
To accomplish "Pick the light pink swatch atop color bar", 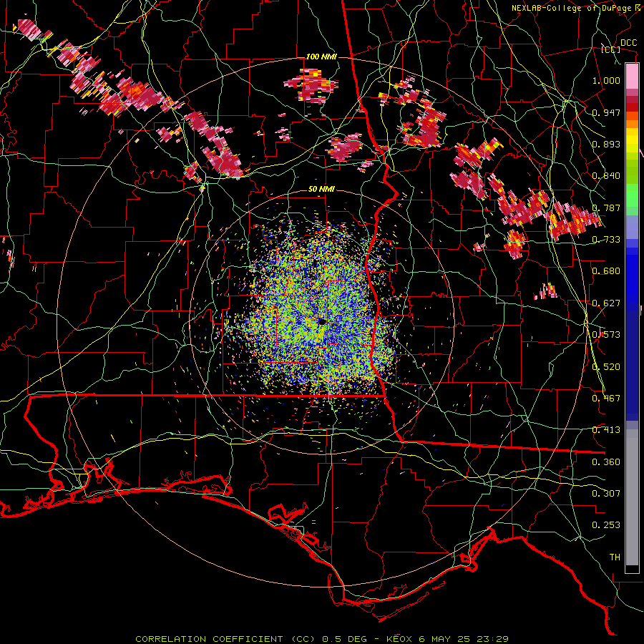I will (x=632, y=76).
